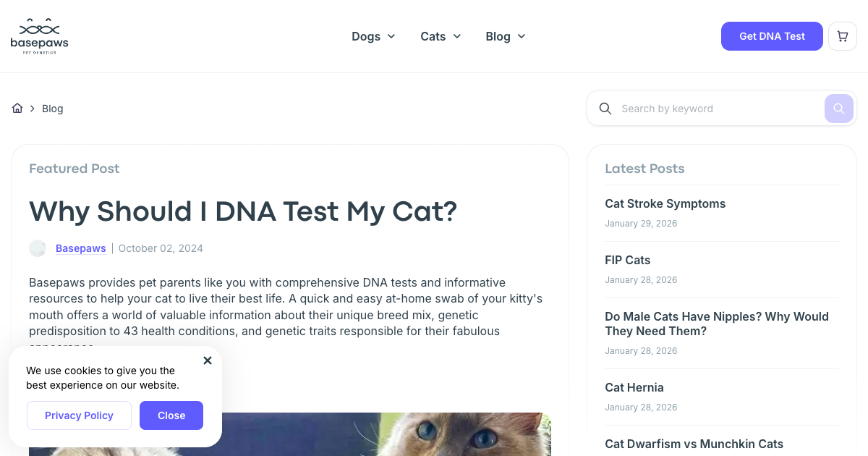The image size is (868, 456).
Task: Expand the Blog menu
Action: click(506, 36)
